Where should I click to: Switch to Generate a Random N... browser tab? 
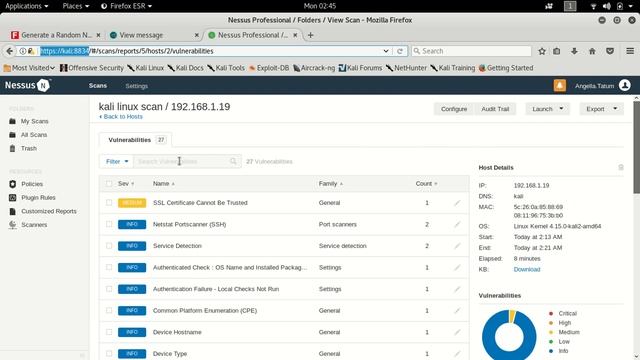click(x=56, y=35)
